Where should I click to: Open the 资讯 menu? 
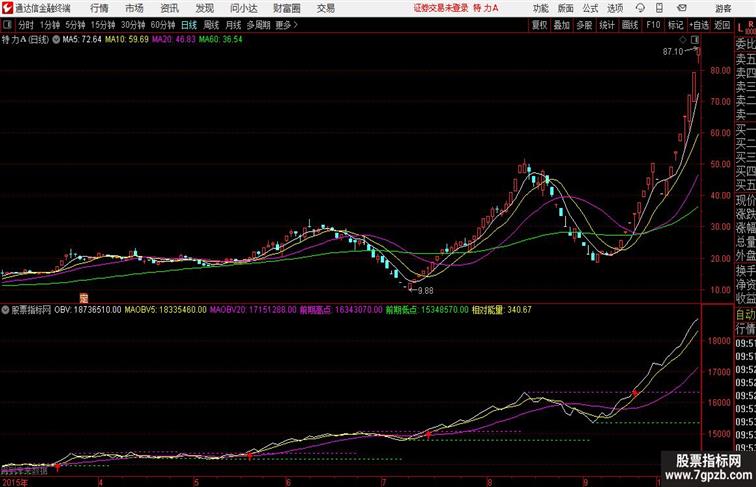coord(169,8)
